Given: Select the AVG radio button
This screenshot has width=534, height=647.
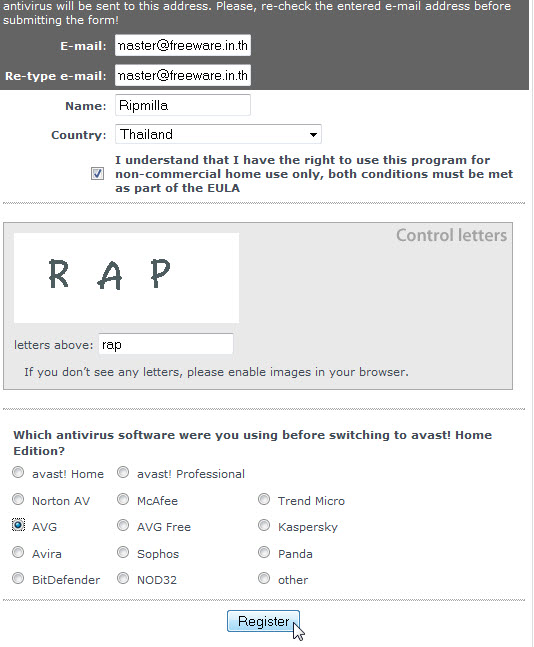Looking at the screenshot, I should (18, 525).
